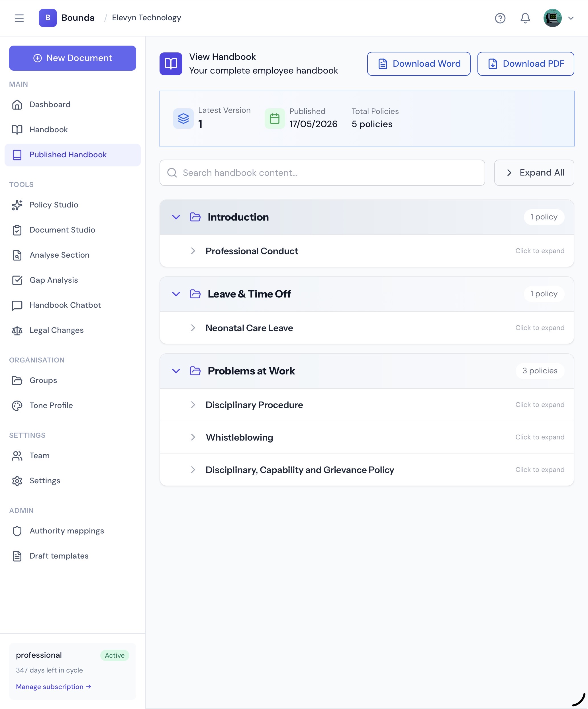Click the Legal Changes scales icon
Image resolution: width=588 pixels, height=709 pixels.
[x=17, y=331]
